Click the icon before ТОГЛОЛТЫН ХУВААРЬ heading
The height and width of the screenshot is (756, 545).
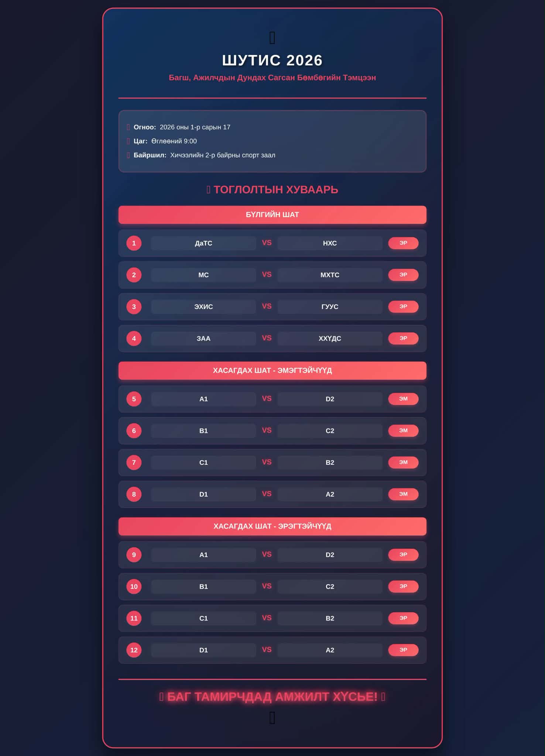(x=208, y=190)
